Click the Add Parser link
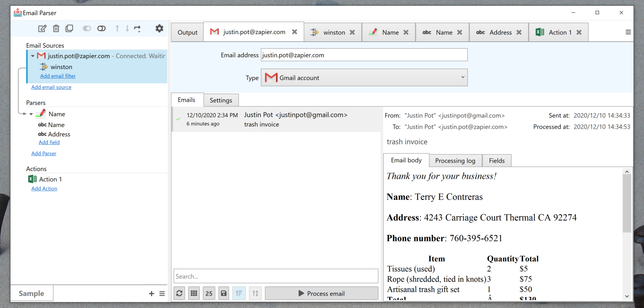644x308 pixels. click(x=44, y=154)
